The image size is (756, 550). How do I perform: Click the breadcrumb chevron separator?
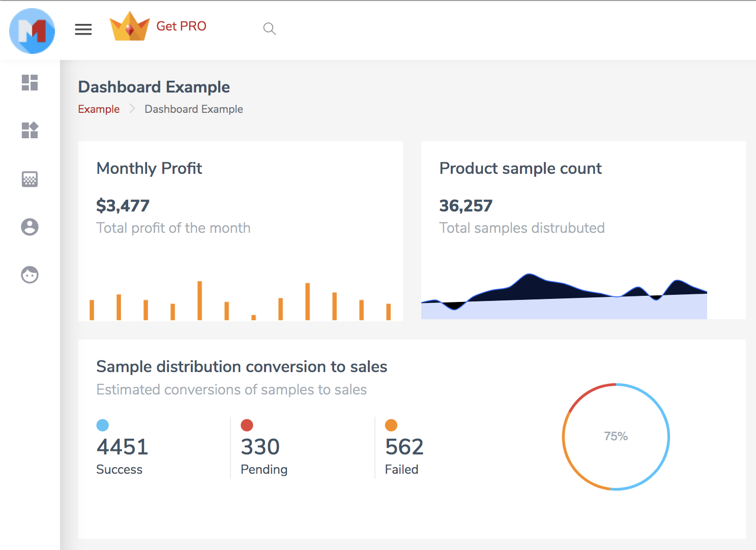[132, 109]
